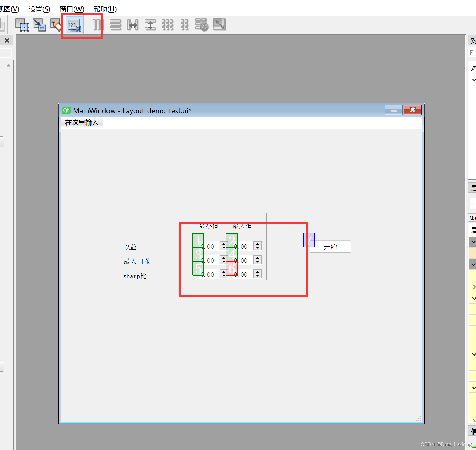Click Lay Out in Form Layout icon

(x=184, y=25)
